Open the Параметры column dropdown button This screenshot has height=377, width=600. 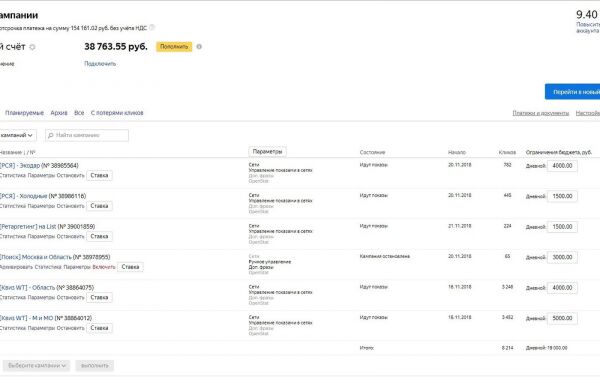(267, 152)
